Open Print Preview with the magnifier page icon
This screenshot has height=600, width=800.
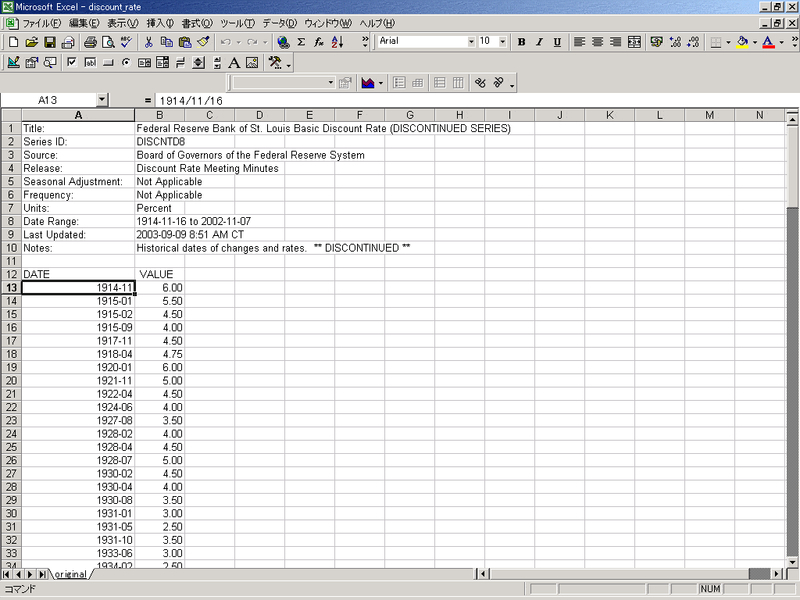click(x=108, y=42)
